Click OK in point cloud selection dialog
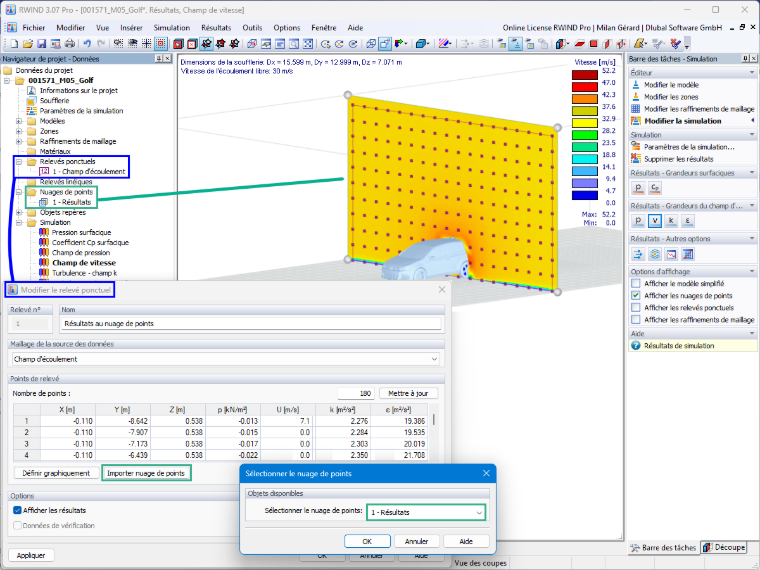 click(367, 541)
